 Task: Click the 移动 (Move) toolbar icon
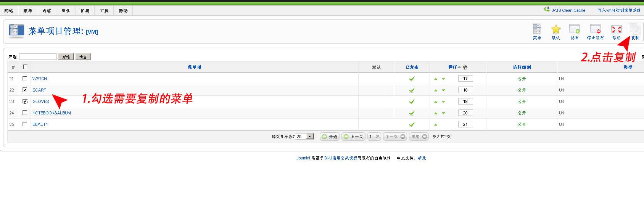pos(616,31)
